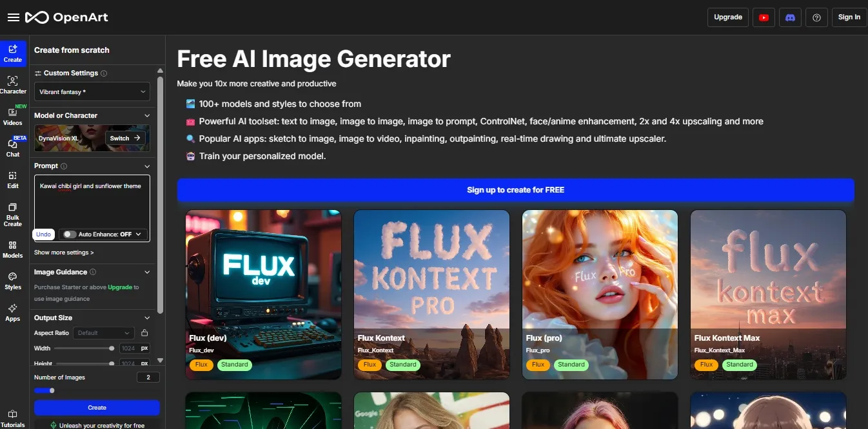The height and width of the screenshot is (429, 868).
Task: Click the Flux tag on Flux (dev) card
Action: [x=201, y=365]
